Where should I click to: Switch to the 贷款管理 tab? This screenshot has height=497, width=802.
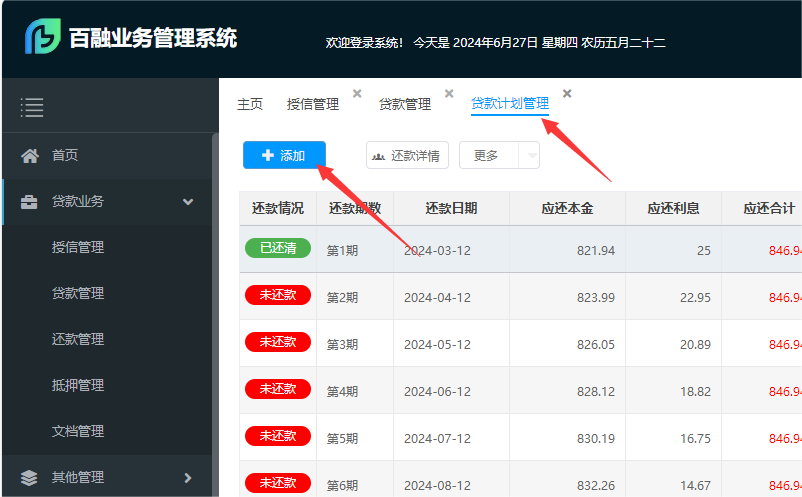pyautogui.click(x=405, y=104)
